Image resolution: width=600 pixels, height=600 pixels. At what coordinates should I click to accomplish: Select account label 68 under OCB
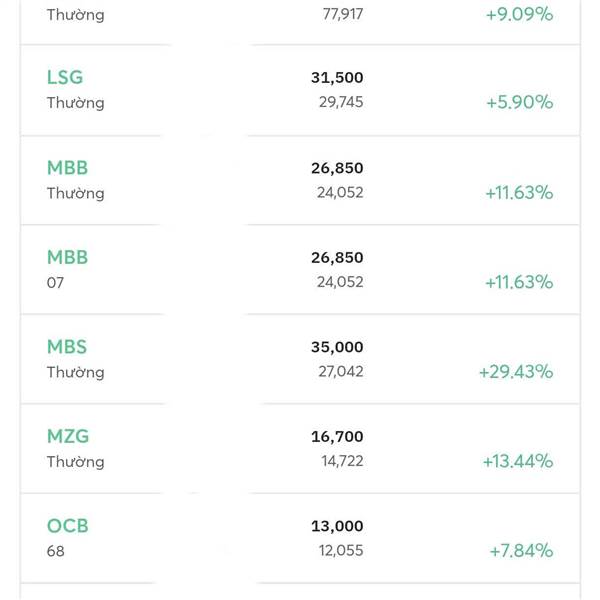pyautogui.click(x=55, y=551)
